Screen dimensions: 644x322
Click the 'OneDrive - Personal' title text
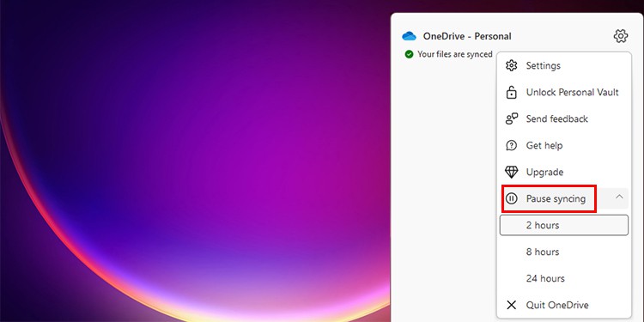coord(467,36)
